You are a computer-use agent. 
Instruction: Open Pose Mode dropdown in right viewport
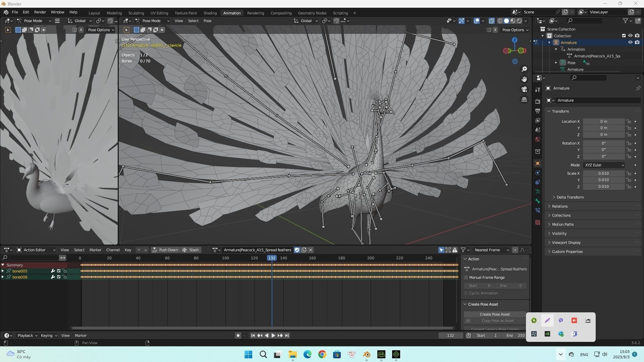(x=153, y=21)
